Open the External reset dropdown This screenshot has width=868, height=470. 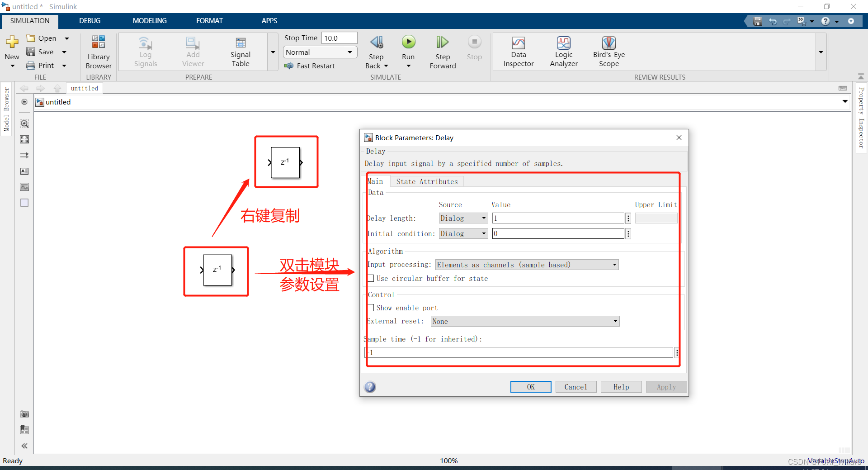(x=525, y=322)
